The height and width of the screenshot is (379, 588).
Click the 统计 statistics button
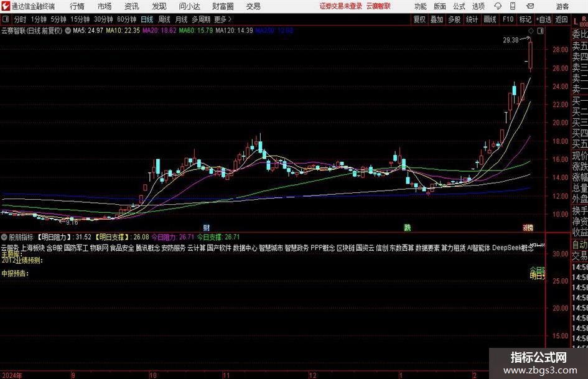tap(472, 19)
